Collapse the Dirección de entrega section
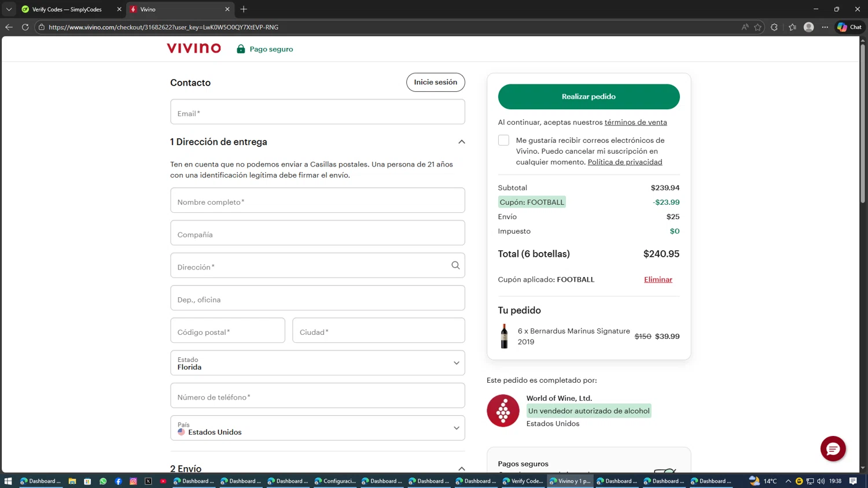The height and width of the screenshot is (488, 868). pos(461,142)
